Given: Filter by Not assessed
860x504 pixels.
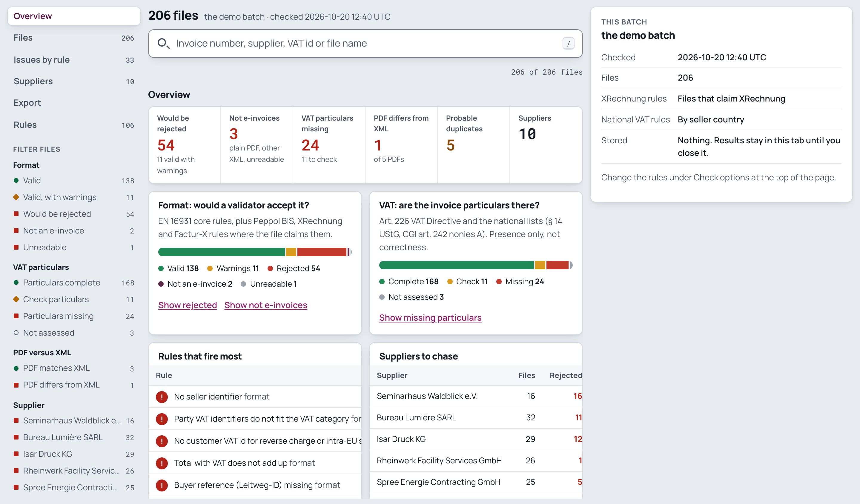Looking at the screenshot, I should pos(74,333).
